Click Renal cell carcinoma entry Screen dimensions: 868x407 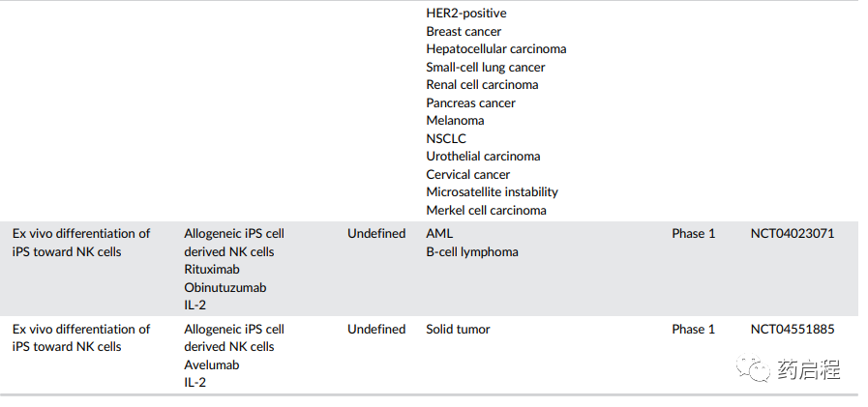pyautogui.click(x=482, y=85)
